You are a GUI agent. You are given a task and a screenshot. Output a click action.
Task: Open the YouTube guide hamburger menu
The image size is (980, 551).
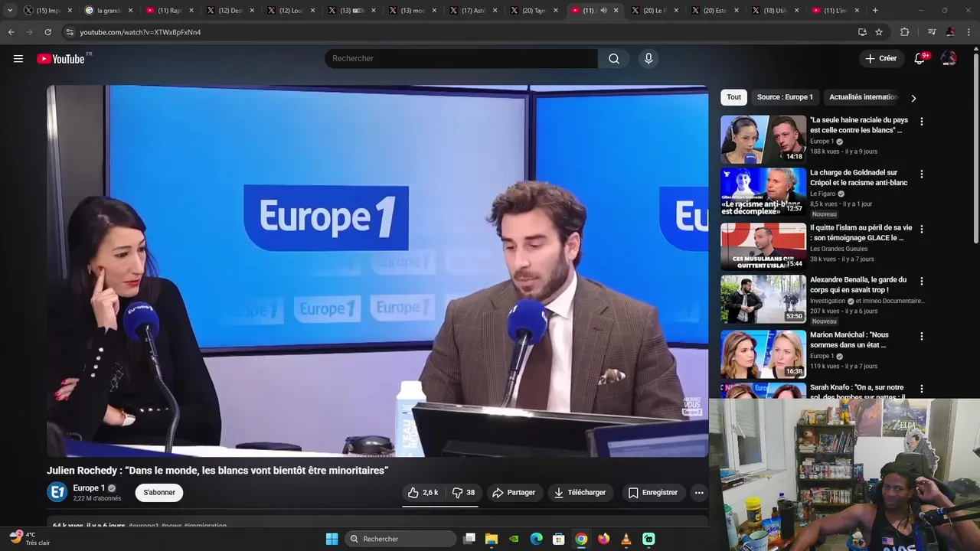(x=18, y=59)
